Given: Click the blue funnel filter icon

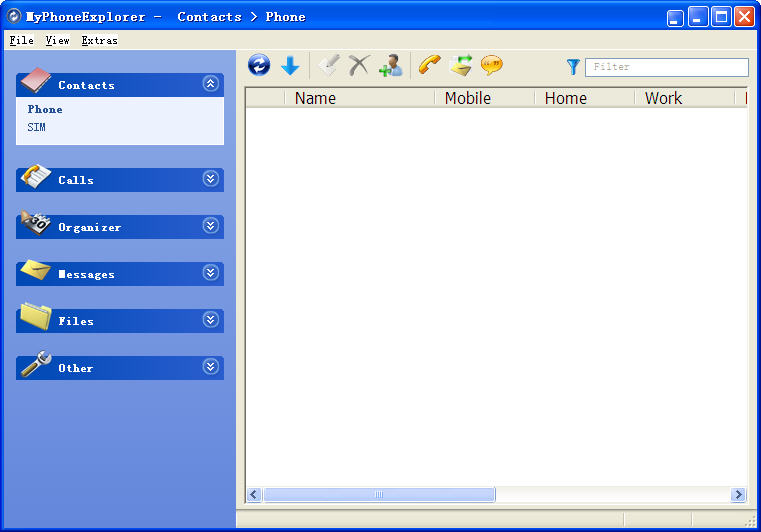Looking at the screenshot, I should 573,67.
